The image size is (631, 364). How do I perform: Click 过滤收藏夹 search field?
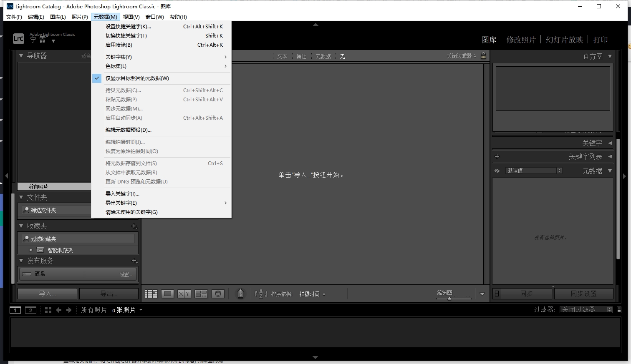click(78, 238)
